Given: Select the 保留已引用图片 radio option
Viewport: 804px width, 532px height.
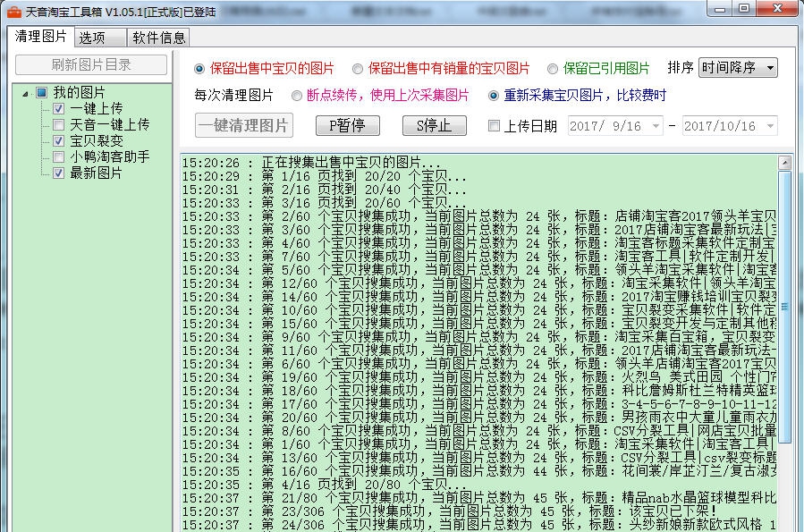Looking at the screenshot, I should pos(550,69).
